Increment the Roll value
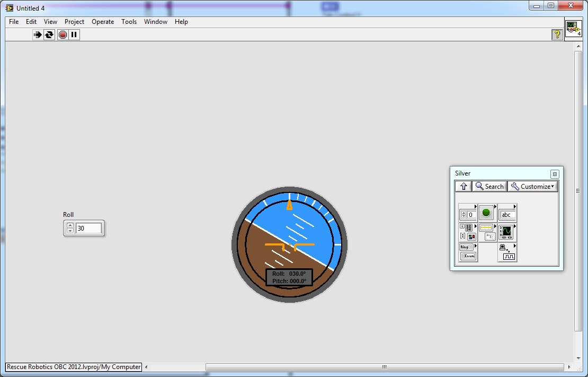This screenshot has height=377, width=588. coord(70,226)
